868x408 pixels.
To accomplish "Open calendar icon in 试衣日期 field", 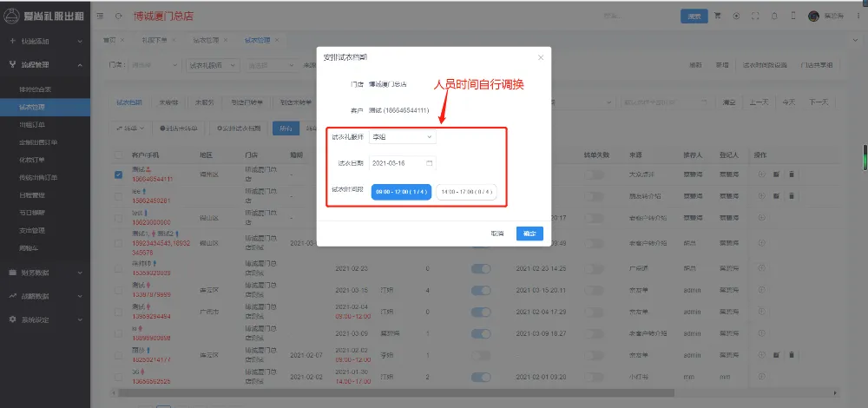I will (429, 163).
